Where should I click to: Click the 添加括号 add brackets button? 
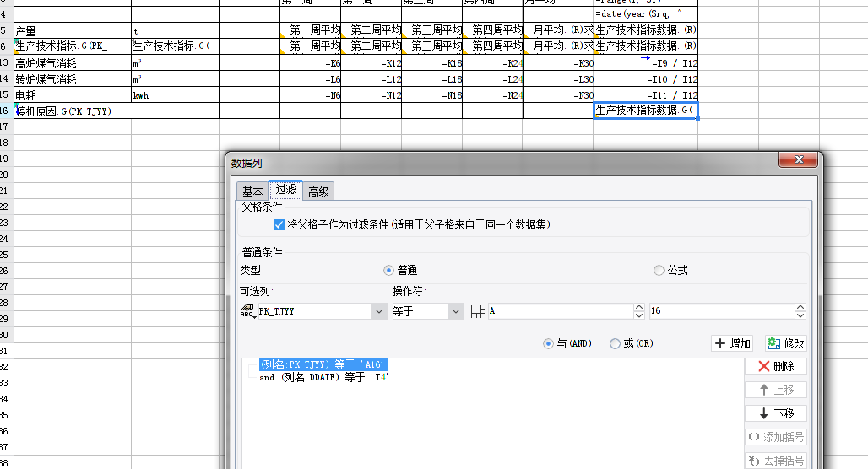pyautogui.click(x=776, y=437)
